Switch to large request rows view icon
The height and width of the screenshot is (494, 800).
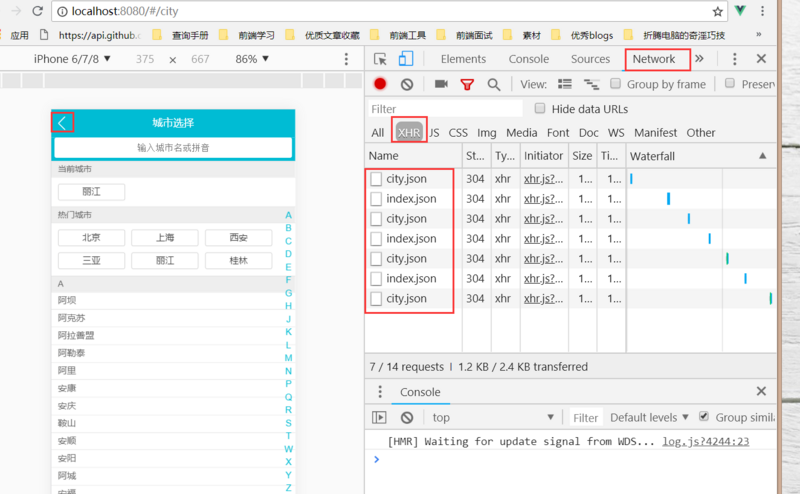(x=565, y=84)
